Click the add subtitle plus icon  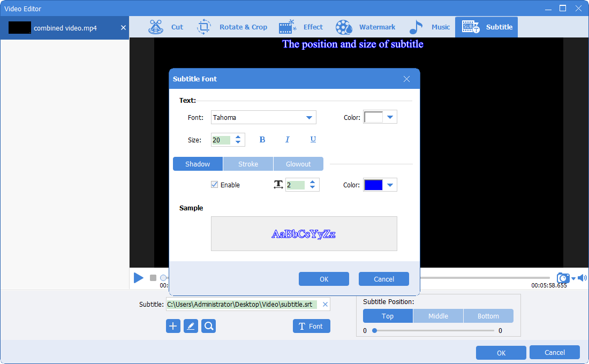coord(173,326)
